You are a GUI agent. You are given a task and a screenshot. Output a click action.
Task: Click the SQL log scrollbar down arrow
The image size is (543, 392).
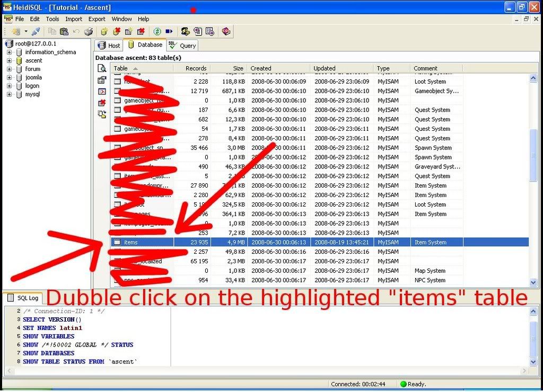pyautogui.click(x=533, y=362)
